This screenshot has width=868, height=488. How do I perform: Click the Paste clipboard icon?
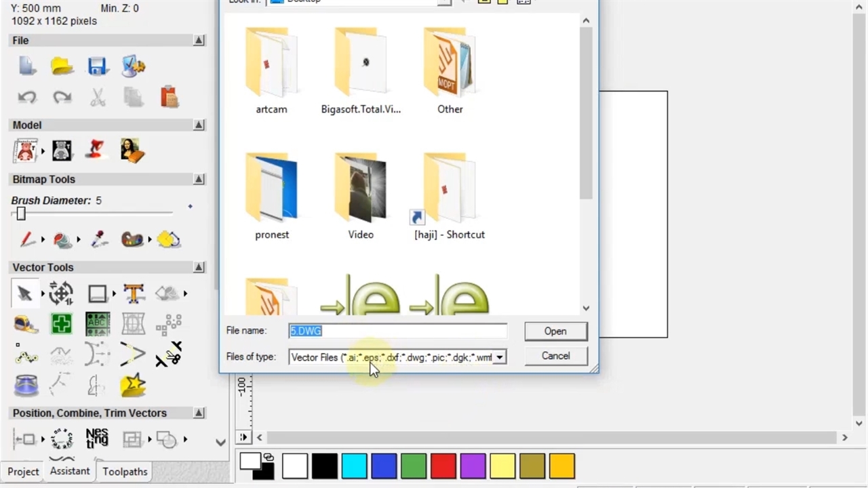coord(169,98)
